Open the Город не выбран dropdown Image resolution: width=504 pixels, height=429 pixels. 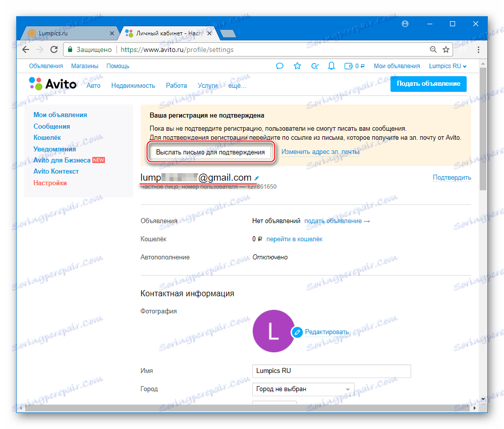pos(303,389)
